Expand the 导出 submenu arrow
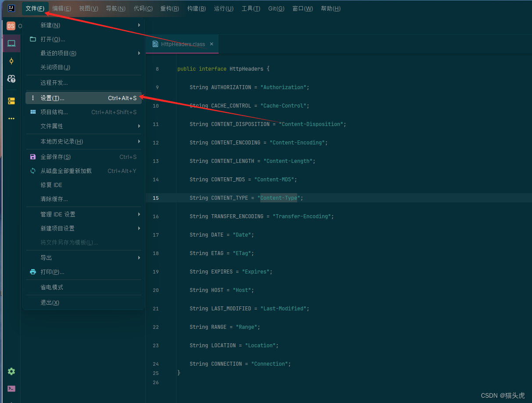This screenshot has height=403, width=532. [x=139, y=258]
